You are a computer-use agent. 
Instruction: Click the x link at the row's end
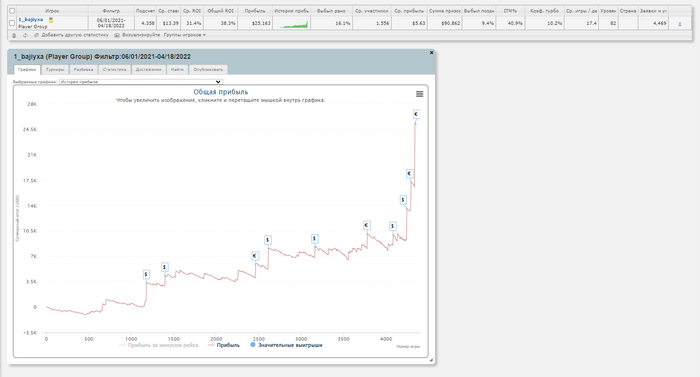click(x=679, y=24)
